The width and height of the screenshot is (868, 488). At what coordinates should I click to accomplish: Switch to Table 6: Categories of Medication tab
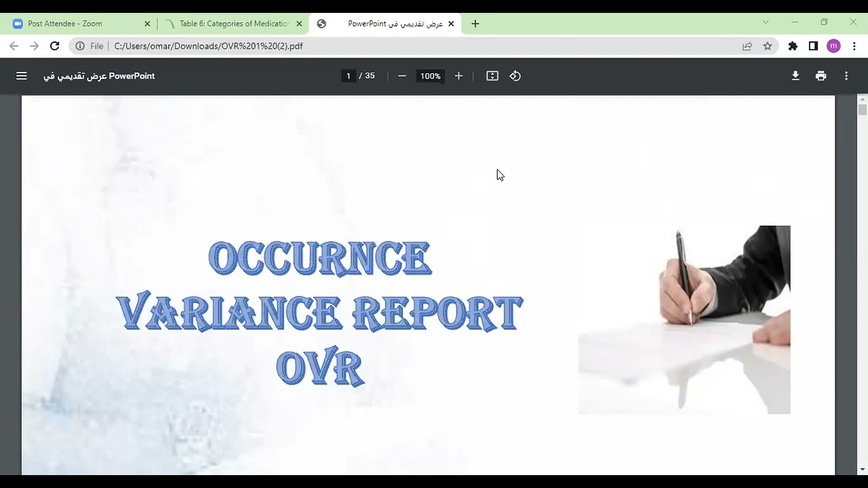(x=234, y=24)
